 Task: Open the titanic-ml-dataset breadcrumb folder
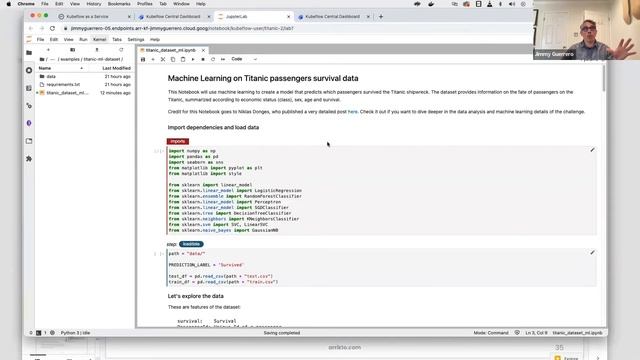pos(102,59)
